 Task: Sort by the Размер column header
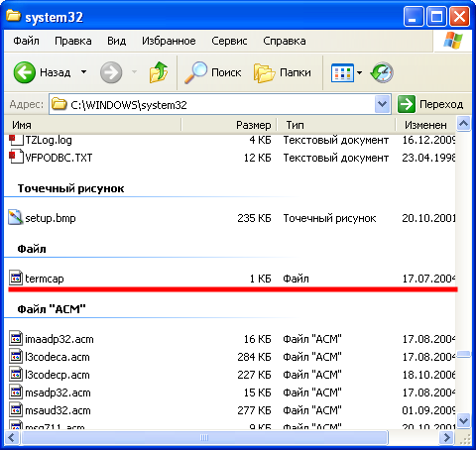(x=229, y=125)
